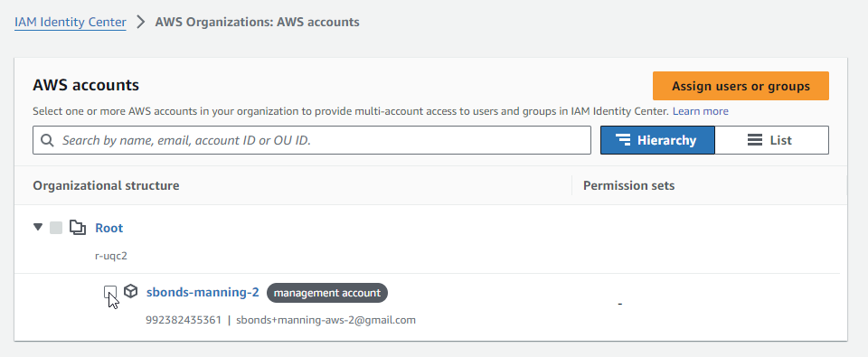This screenshot has height=357, width=868.
Task: Click the sbonds-manning-2 account cube icon
Action: 130,291
